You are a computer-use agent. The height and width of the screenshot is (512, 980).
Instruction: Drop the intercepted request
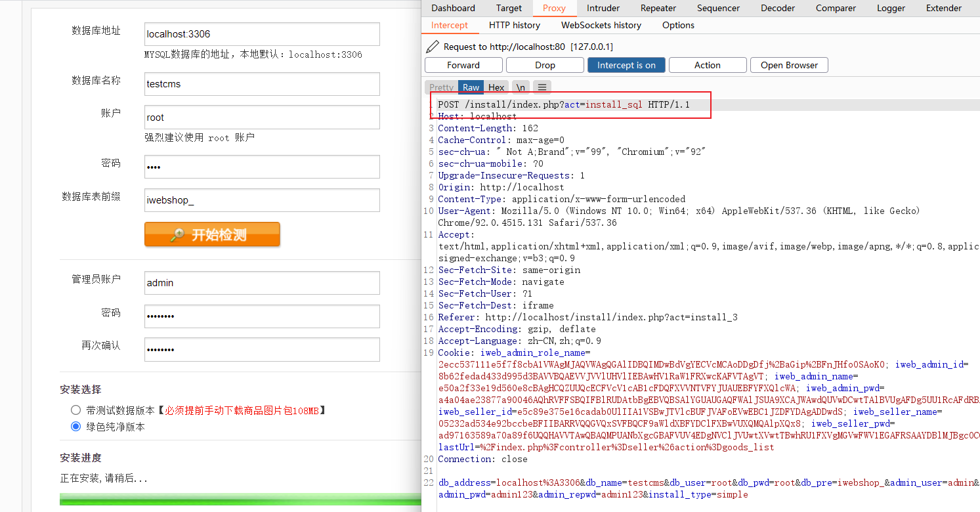point(545,65)
